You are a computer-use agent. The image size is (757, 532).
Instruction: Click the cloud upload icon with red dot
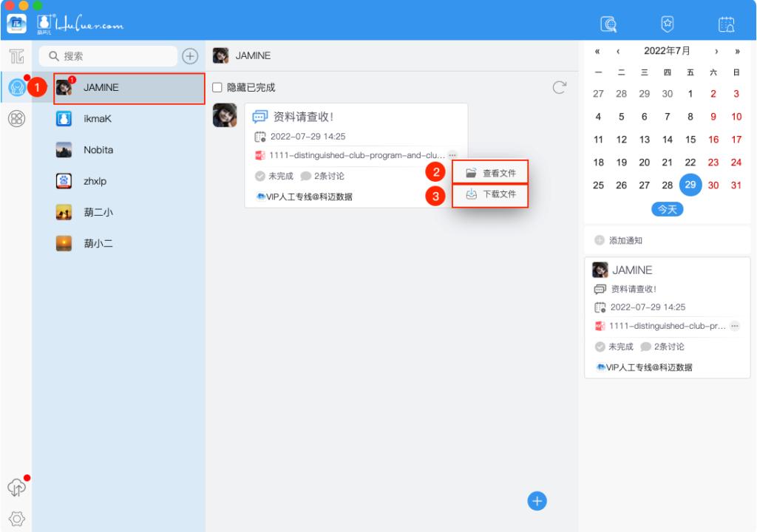[x=16, y=488]
